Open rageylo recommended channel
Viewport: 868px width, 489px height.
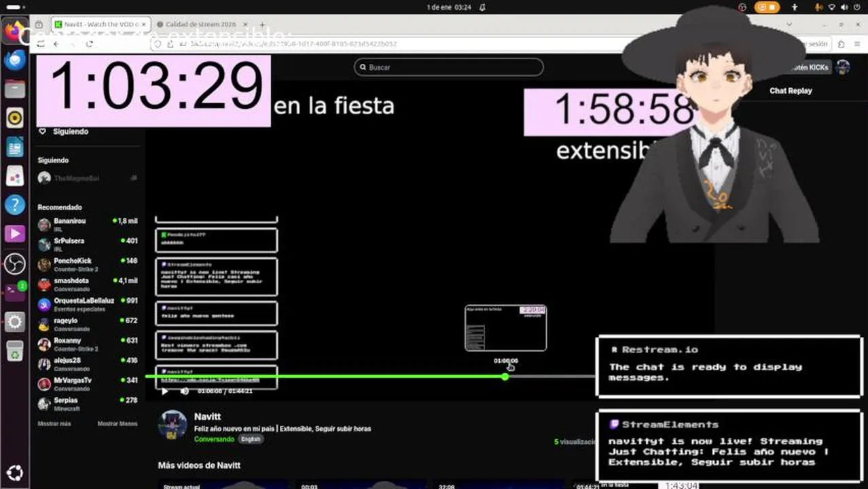(x=88, y=324)
